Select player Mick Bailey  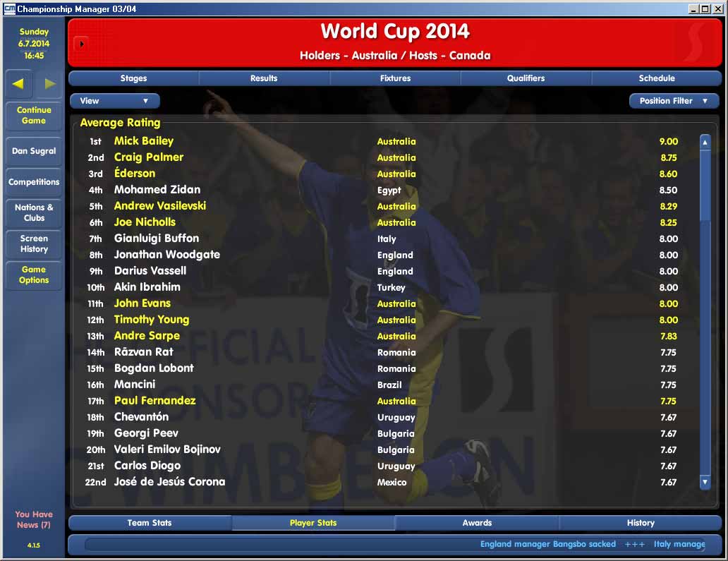[144, 140]
